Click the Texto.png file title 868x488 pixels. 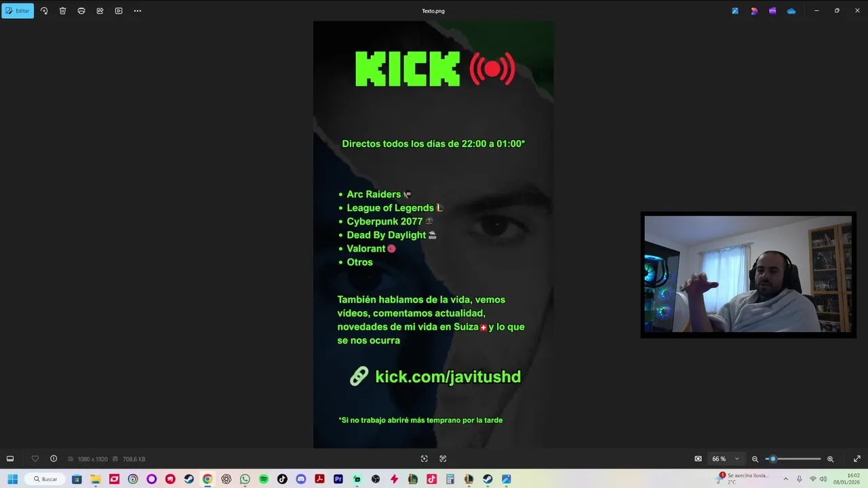(x=433, y=11)
